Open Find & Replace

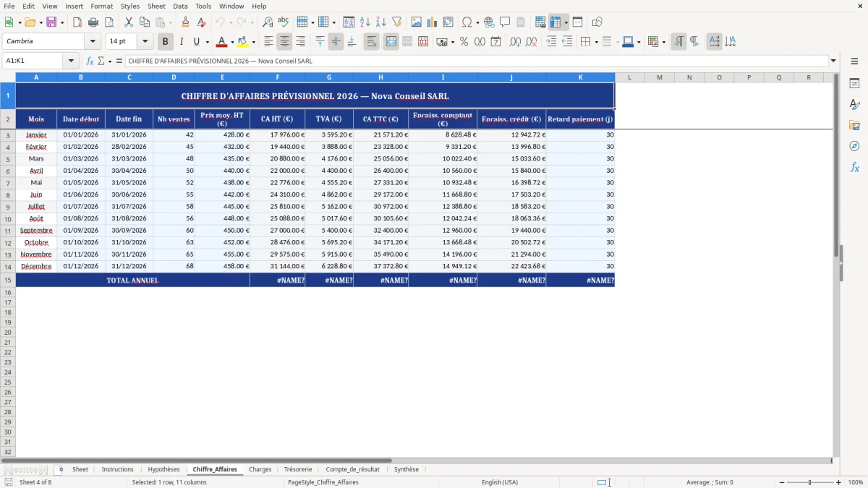click(268, 22)
